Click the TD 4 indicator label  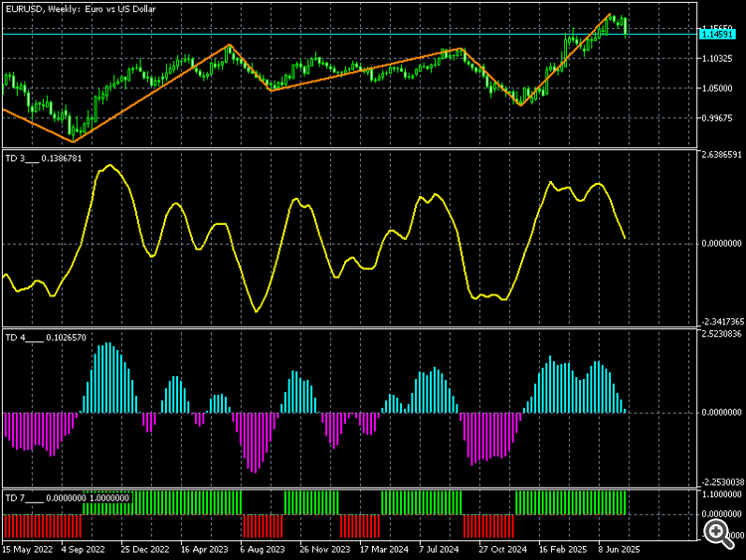(x=46, y=338)
